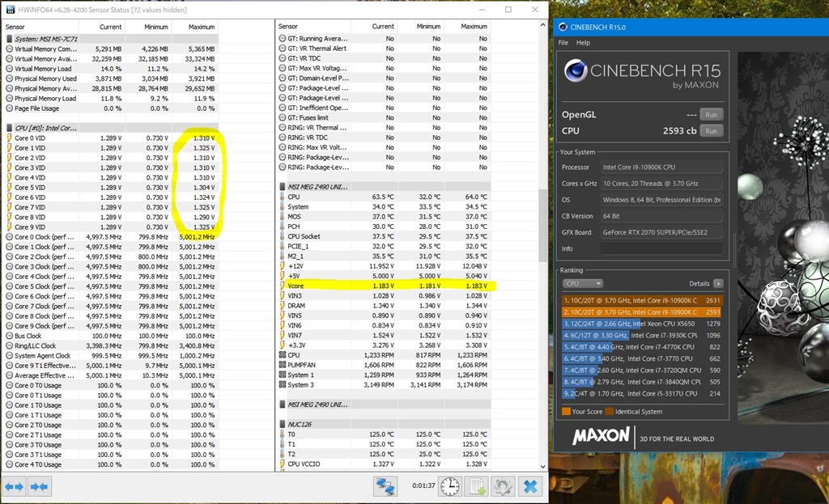Select the CPU Socket temperature row
The width and height of the screenshot is (829, 504).
click(384, 237)
